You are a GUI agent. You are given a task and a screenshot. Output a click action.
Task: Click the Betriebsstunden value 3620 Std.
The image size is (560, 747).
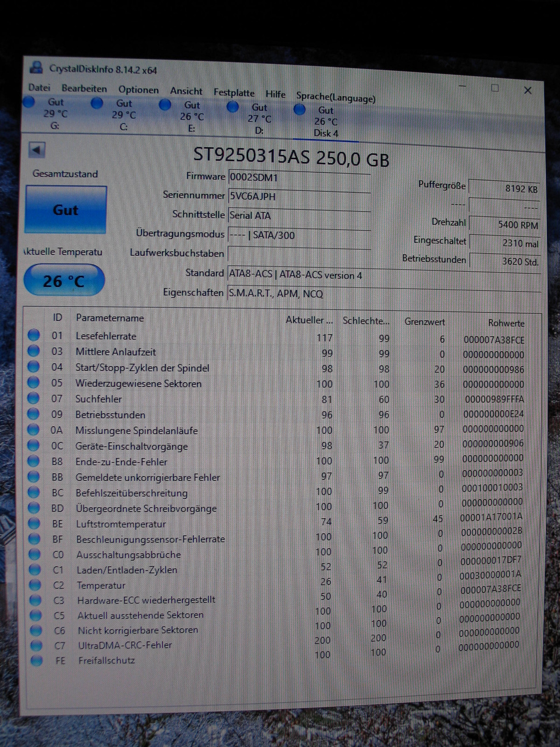tap(505, 261)
